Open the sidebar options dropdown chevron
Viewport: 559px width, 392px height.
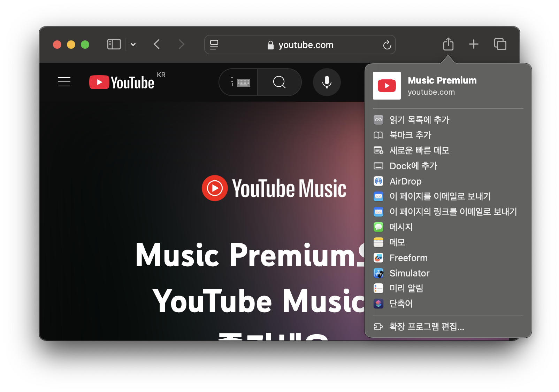coord(133,45)
